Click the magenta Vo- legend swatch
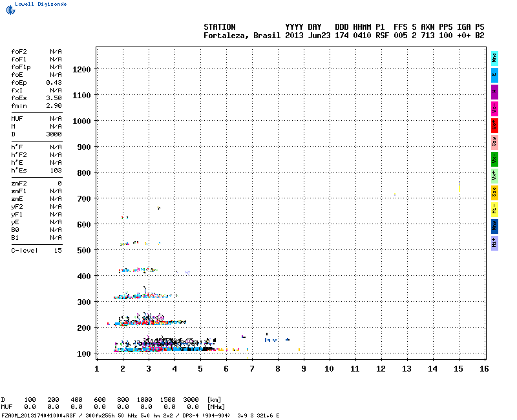Image resolution: width=517 pixels, height=420 pixels. (x=494, y=109)
